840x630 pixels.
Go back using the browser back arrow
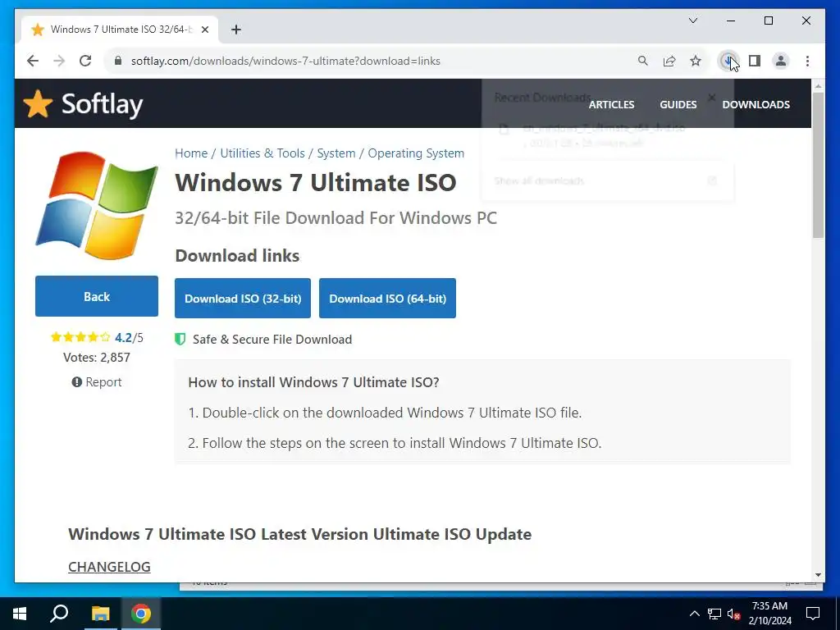pos(33,61)
